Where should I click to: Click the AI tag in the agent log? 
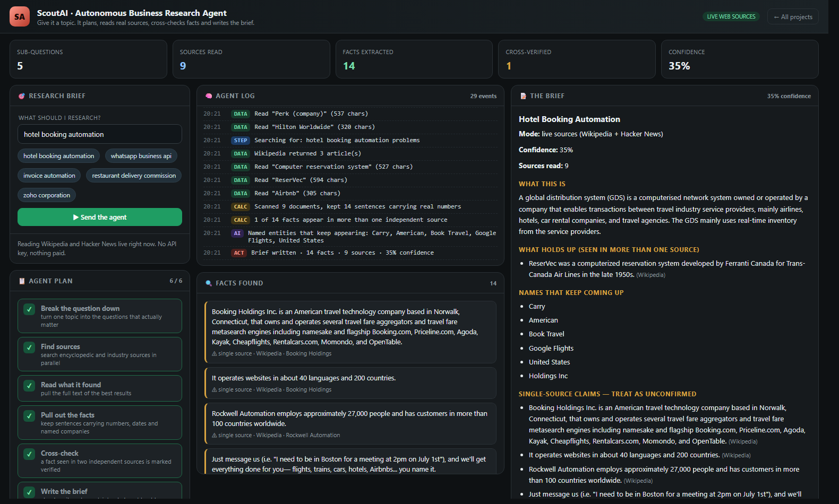pos(237,233)
